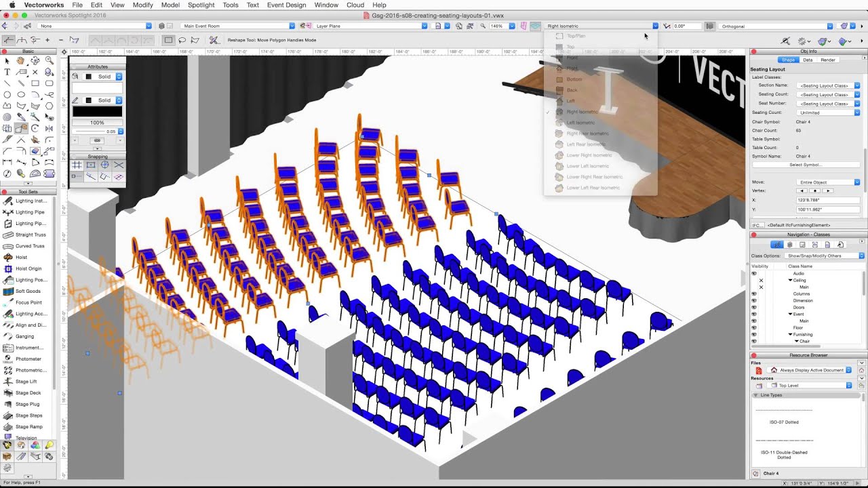Select the Rectangle tool

(x=35, y=83)
